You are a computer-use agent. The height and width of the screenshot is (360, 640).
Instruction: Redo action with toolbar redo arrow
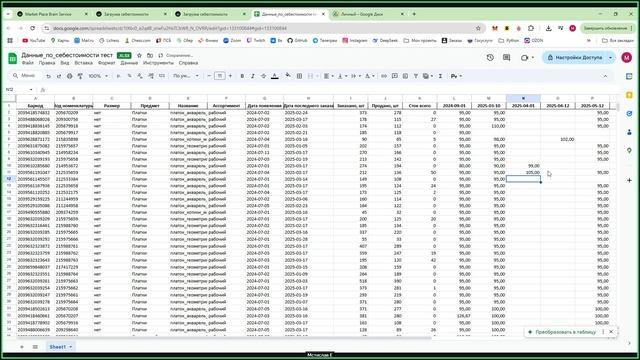tap(59, 76)
